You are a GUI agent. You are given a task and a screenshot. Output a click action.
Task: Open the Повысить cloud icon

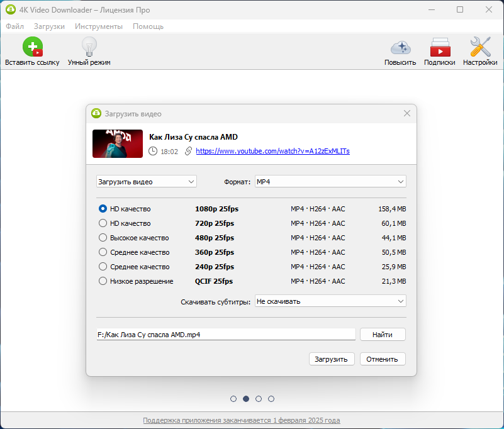(401, 48)
